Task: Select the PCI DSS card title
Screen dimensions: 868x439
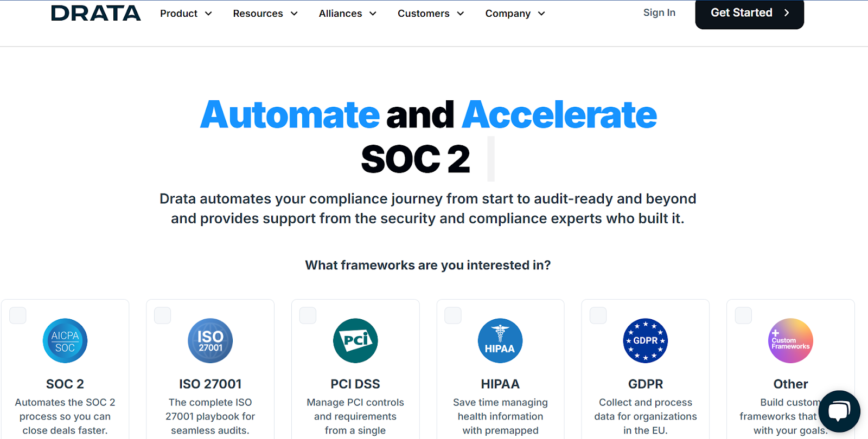Action: point(355,384)
